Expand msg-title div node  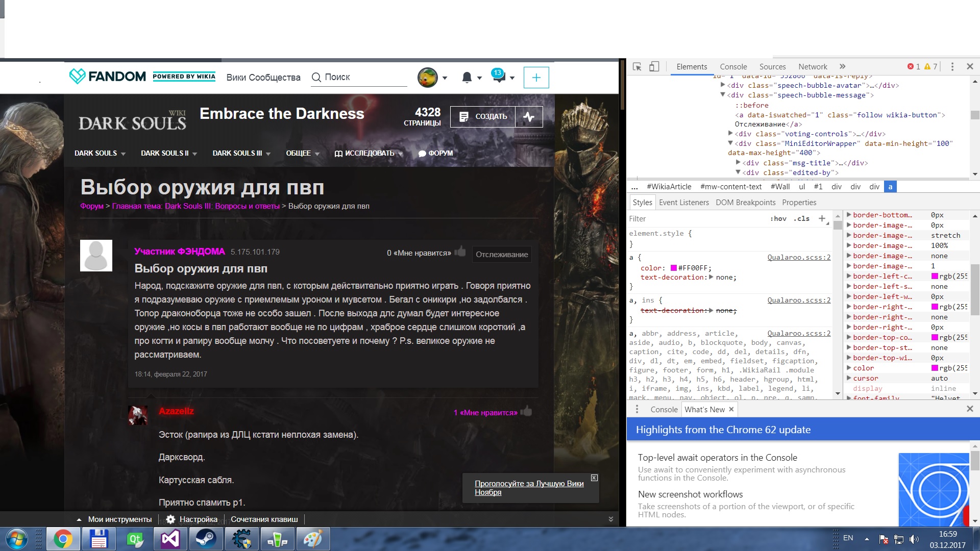point(738,162)
